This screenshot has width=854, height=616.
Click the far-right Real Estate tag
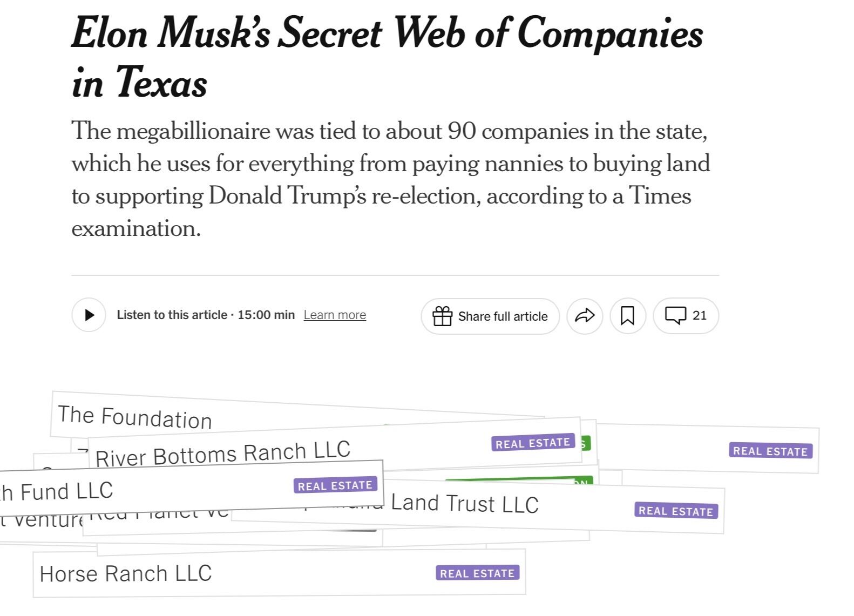click(770, 451)
